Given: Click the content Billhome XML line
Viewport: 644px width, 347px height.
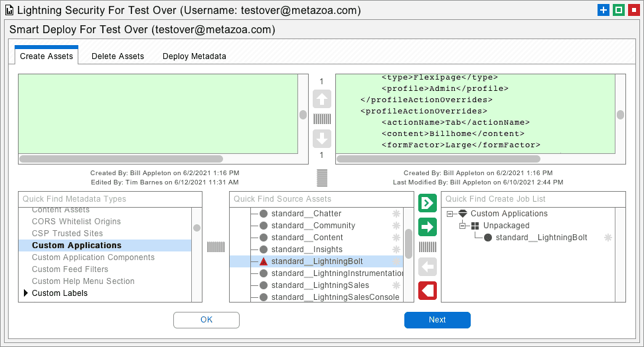Looking at the screenshot, I should click(x=453, y=134).
